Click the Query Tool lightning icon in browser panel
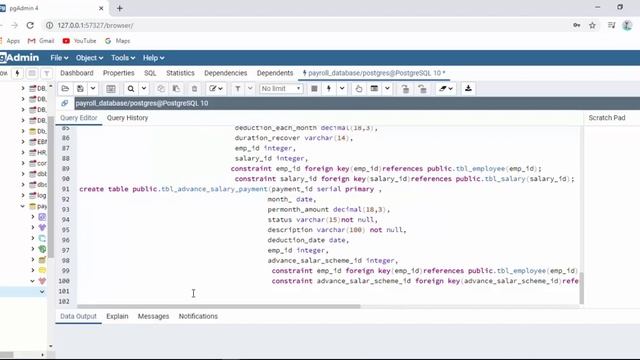Viewport: 640px width, 360px height. tap(17, 73)
